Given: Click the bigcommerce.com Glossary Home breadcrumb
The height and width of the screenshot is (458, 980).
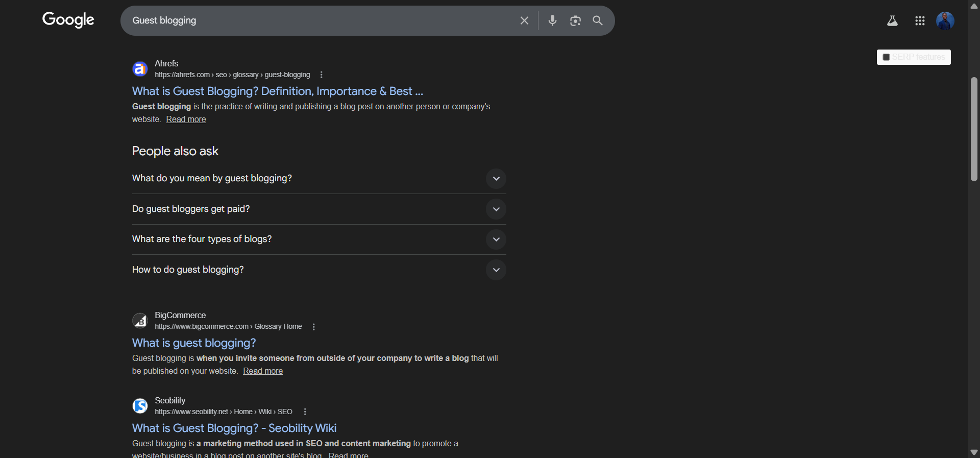Looking at the screenshot, I should (x=228, y=326).
